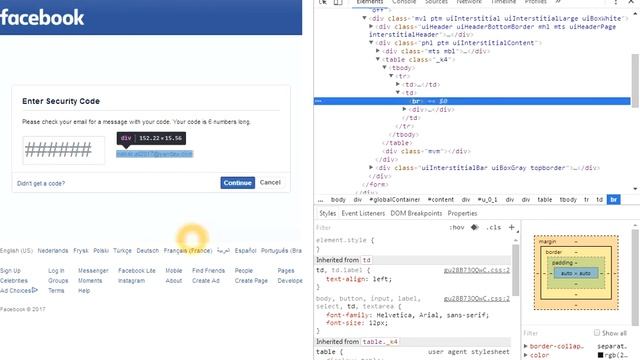Open the Event Listeners pane tab
The width and height of the screenshot is (640, 360).
coord(363,213)
